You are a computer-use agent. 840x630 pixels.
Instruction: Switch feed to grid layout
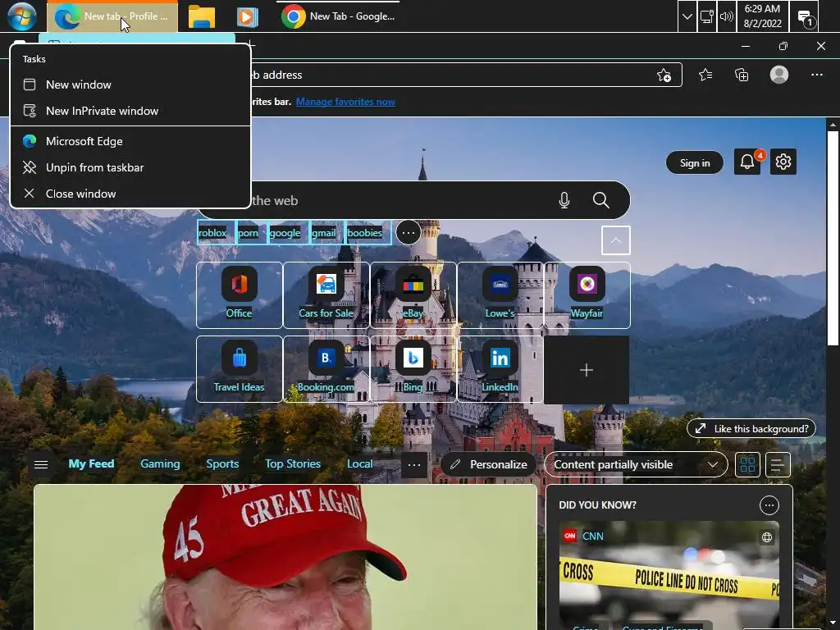[747, 464]
